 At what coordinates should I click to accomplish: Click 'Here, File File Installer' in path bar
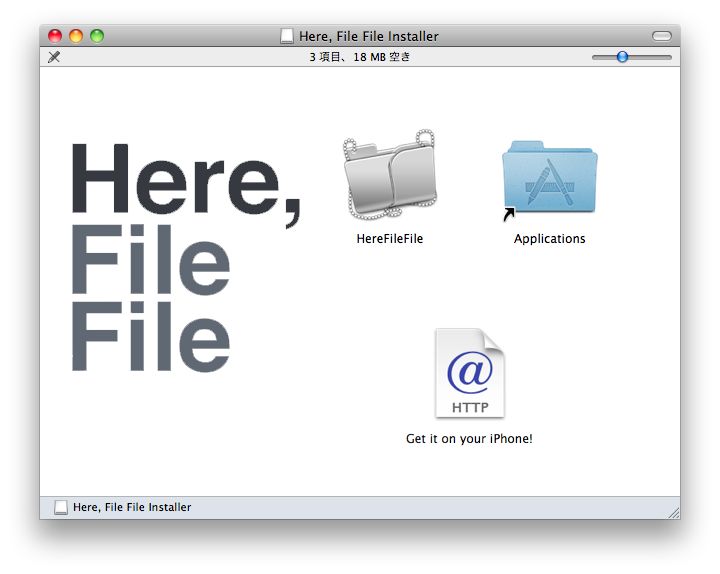click(x=132, y=507)
